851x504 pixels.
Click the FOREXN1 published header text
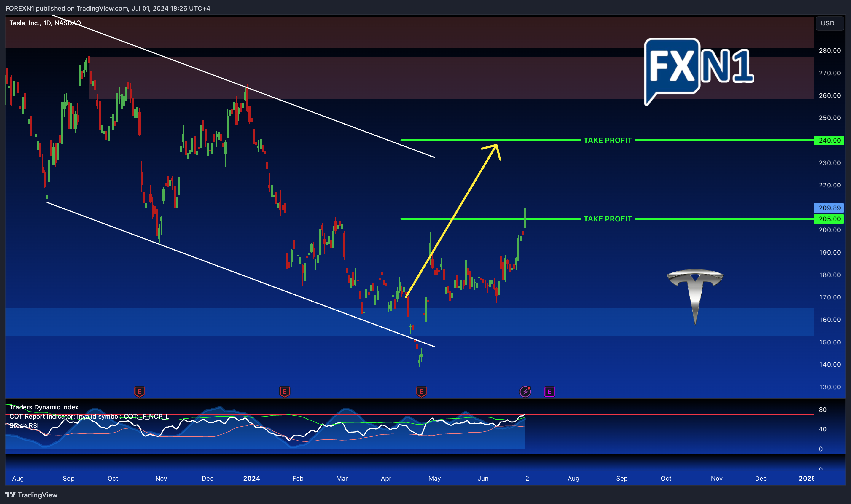(x=108, y=8)
